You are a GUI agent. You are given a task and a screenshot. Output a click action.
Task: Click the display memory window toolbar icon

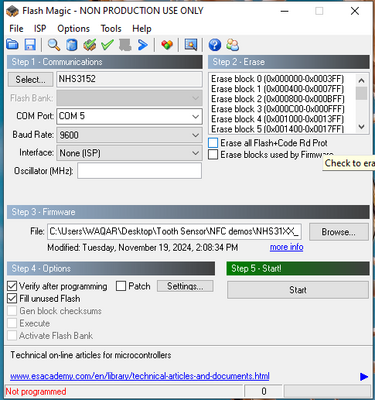191,44
